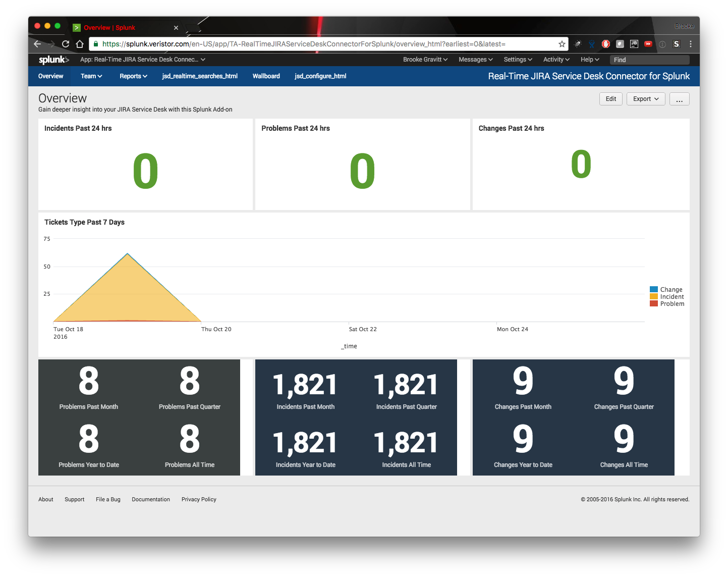Click the Incidents Past Month tile
The width and height of the screenshot is (728, 577).
306,388
